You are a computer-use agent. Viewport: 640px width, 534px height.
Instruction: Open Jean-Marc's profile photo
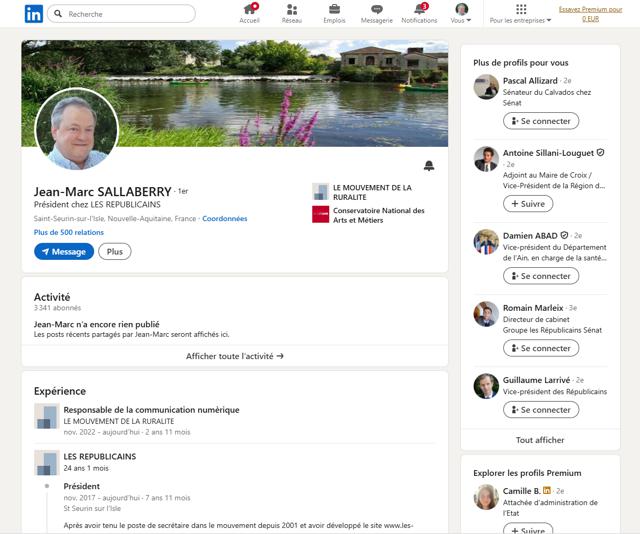pos(77,130)
